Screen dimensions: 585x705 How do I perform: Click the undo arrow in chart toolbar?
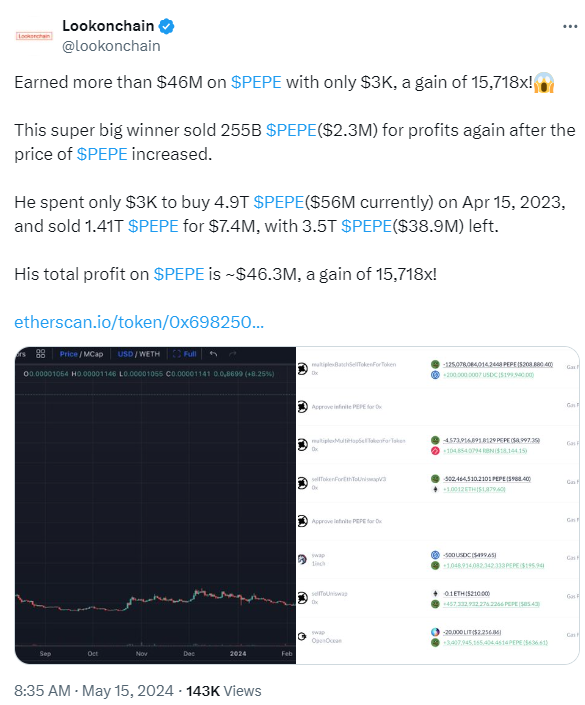click(213, 354)
